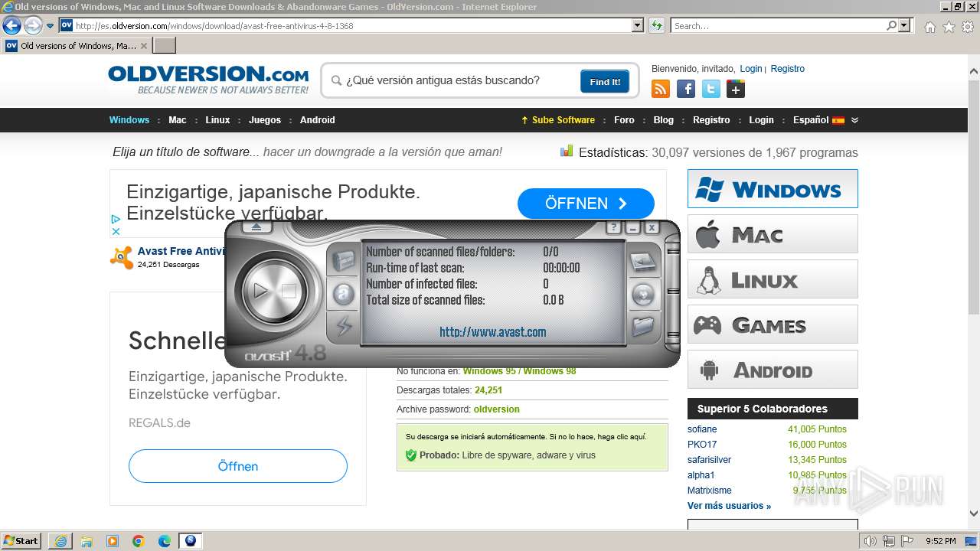The height and width of the screenshot is (551, 980).
Task: Click Windows 95 / Windows 98 link
Action: click(x=519, y=372)
